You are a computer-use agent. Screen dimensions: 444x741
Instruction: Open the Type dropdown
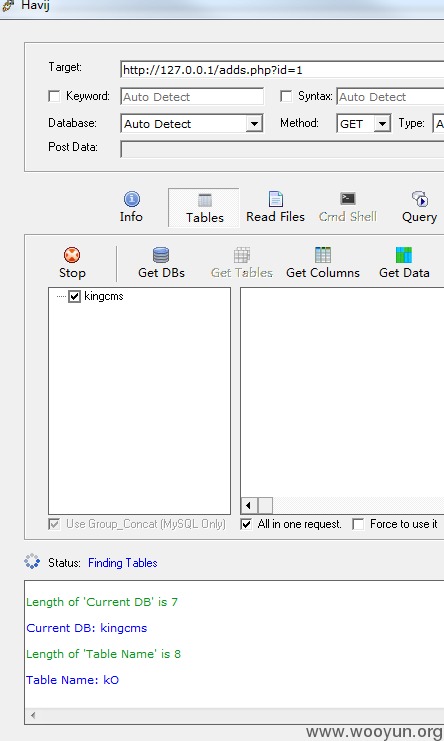[x=438, y=124]
